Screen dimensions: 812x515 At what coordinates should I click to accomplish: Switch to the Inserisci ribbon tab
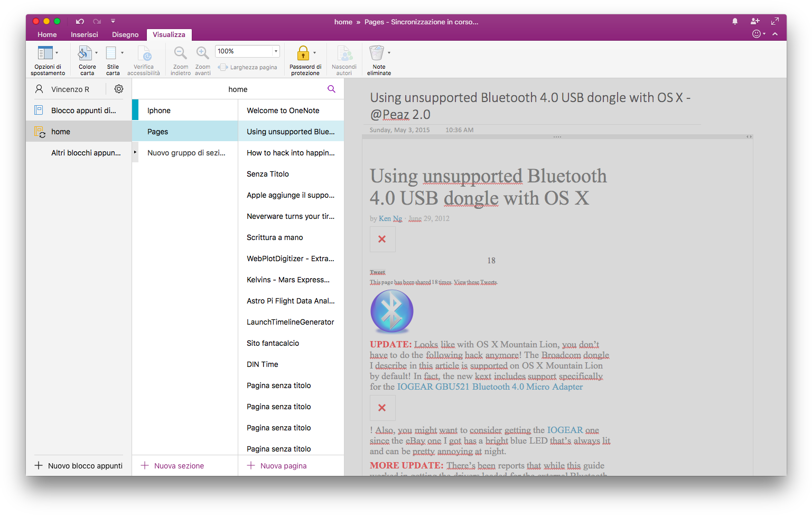(x=85, y=34)
